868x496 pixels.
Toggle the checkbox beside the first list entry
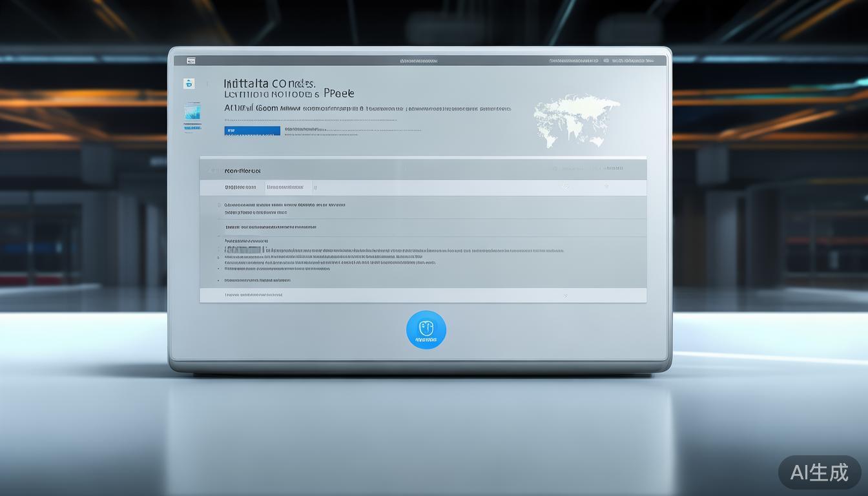tap(218, 205)
